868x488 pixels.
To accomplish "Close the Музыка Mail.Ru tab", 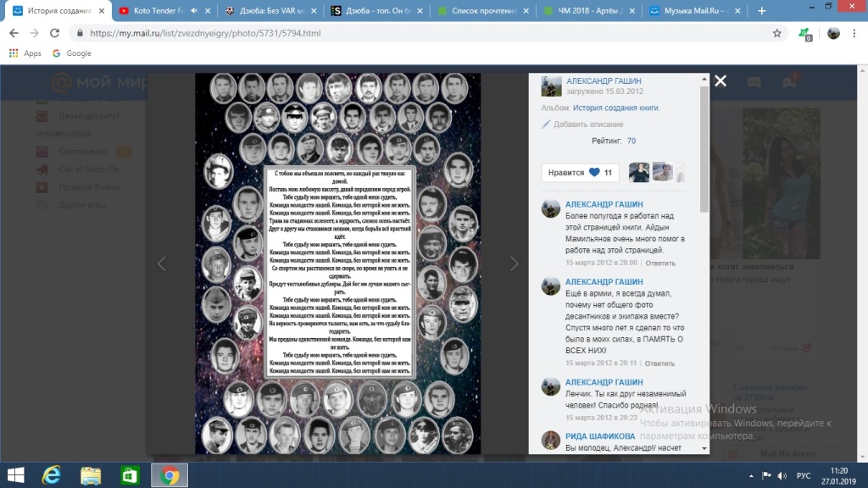I will 737,10.
